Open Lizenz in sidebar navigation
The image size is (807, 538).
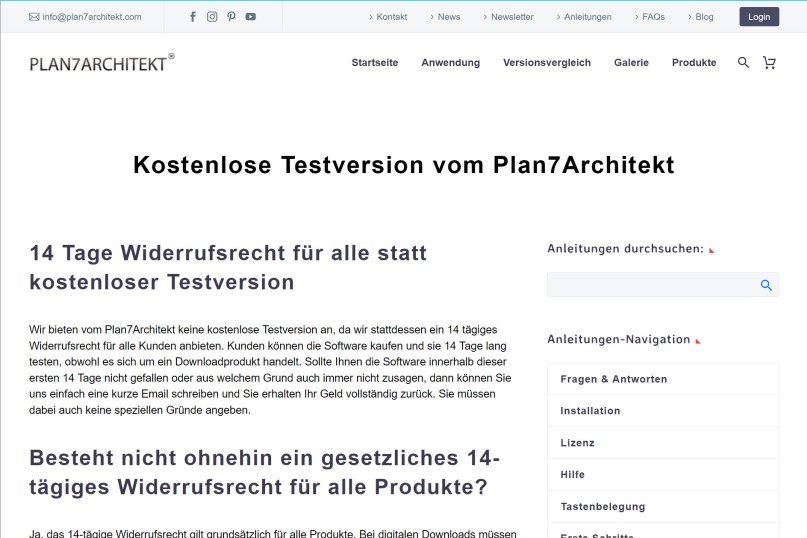[663, 443]
